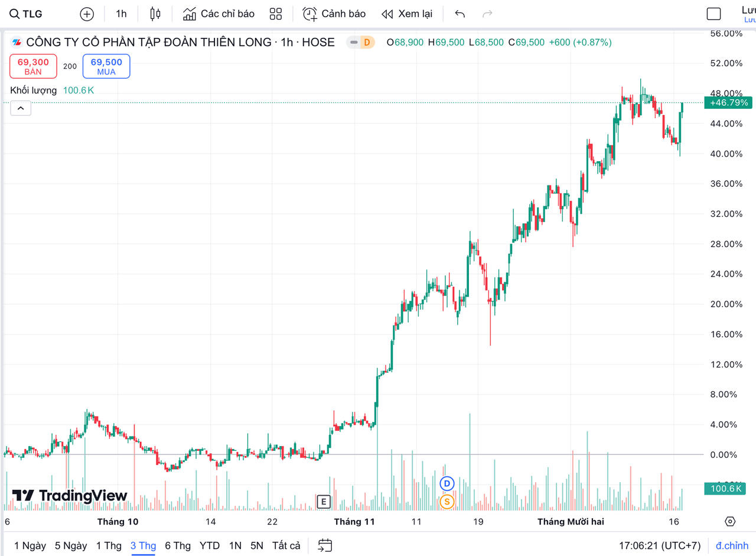Add a symbol to compare with plus icon

tap(87, 14)
